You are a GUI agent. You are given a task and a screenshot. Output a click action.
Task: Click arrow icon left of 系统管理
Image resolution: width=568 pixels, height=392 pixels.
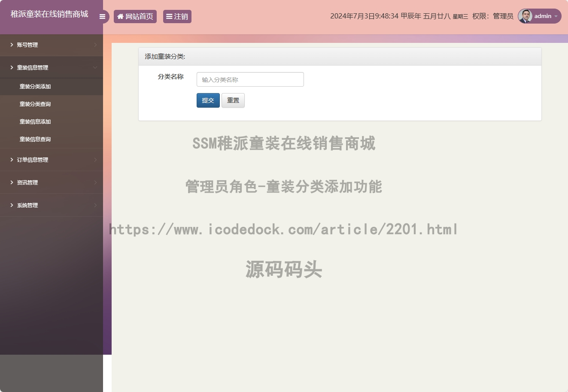[x=12, y=205]
